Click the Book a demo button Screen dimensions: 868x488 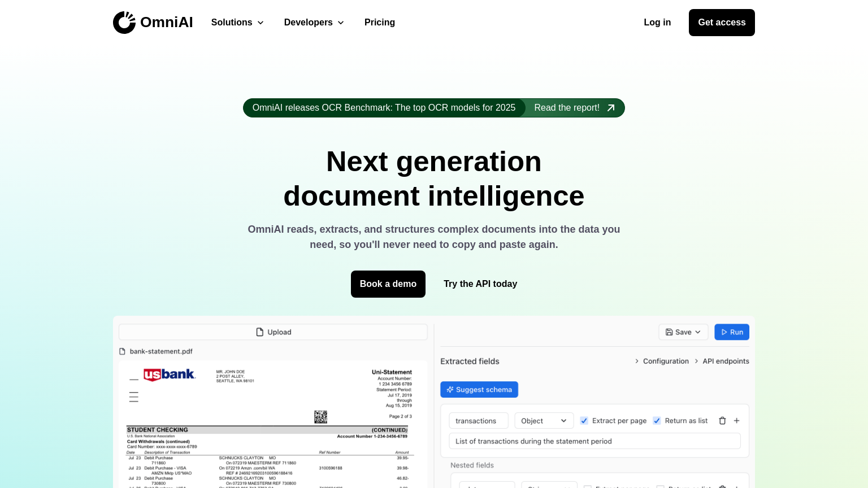[x=388, y=284]
